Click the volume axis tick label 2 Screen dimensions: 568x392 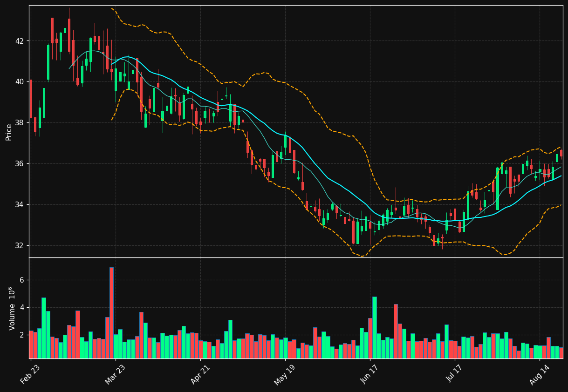22,335
